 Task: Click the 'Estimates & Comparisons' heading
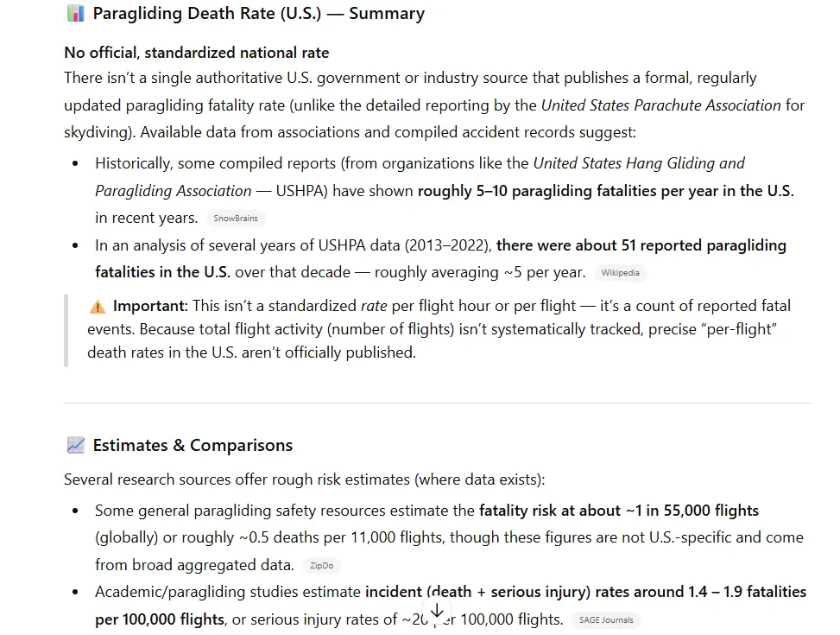pos(193,446)
